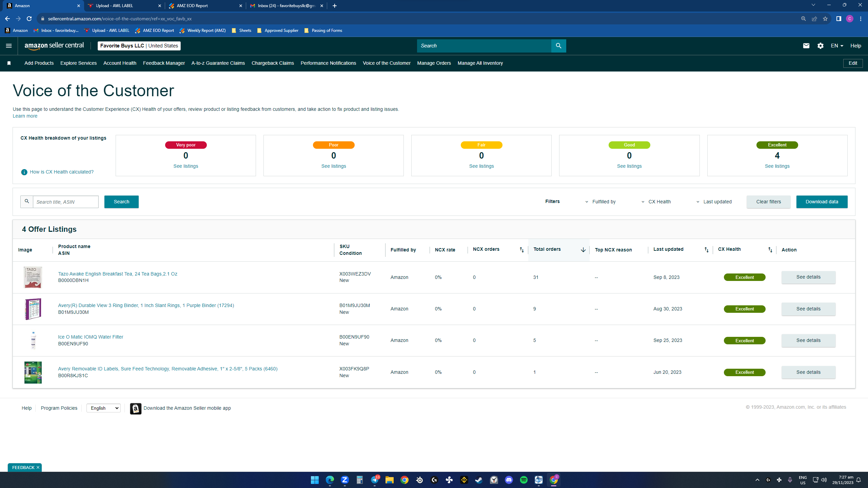Click the bookmark flag icon in nav bar
This screenshot has width=868, height=488.
(9, 63)
